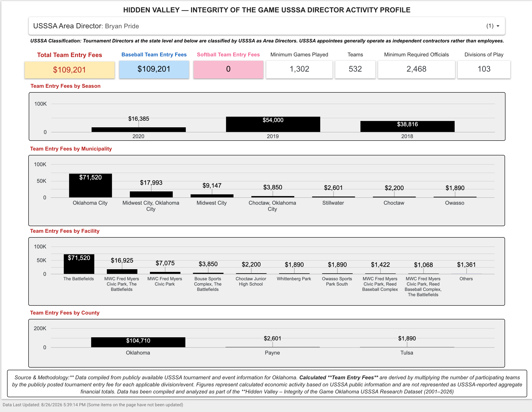Select the Baseball Team Entry Fees card
This screenshot has width=532, height=412.
point(154,69)
